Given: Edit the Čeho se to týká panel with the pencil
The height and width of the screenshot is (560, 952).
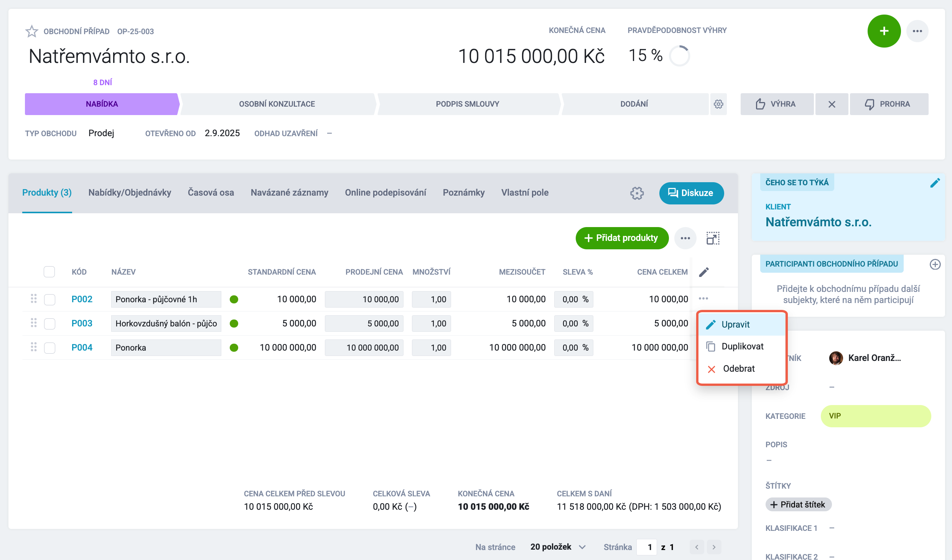Looking at the screenshot, I should (x=935, y=183).
